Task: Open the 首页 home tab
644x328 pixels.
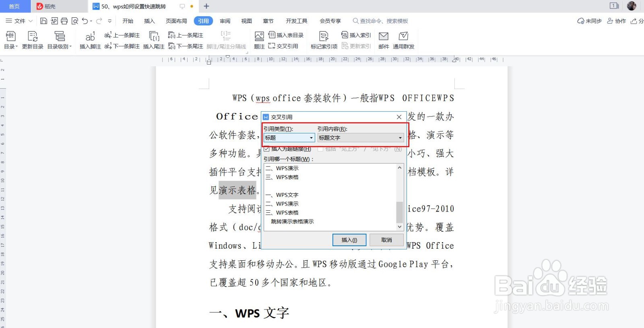Action: (x=14, y=6)
